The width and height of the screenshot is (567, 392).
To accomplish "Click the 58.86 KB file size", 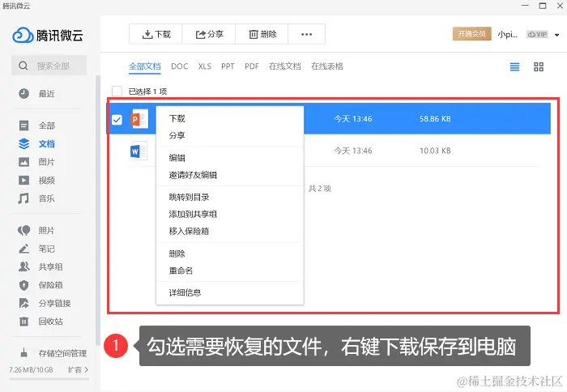I will coord(435,118).
